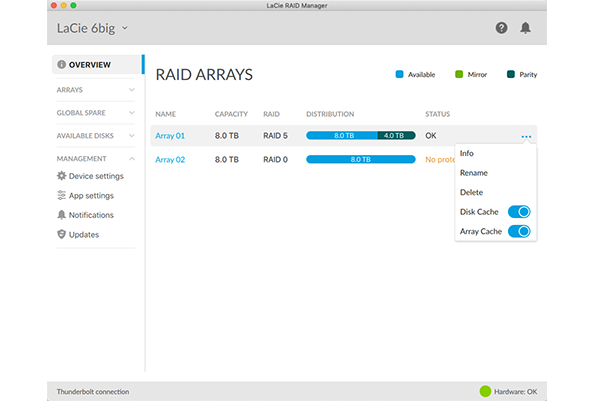Click the RAID 0 cell
The width and height of the screenshot is (594, 401).
[x=275, y=159]
